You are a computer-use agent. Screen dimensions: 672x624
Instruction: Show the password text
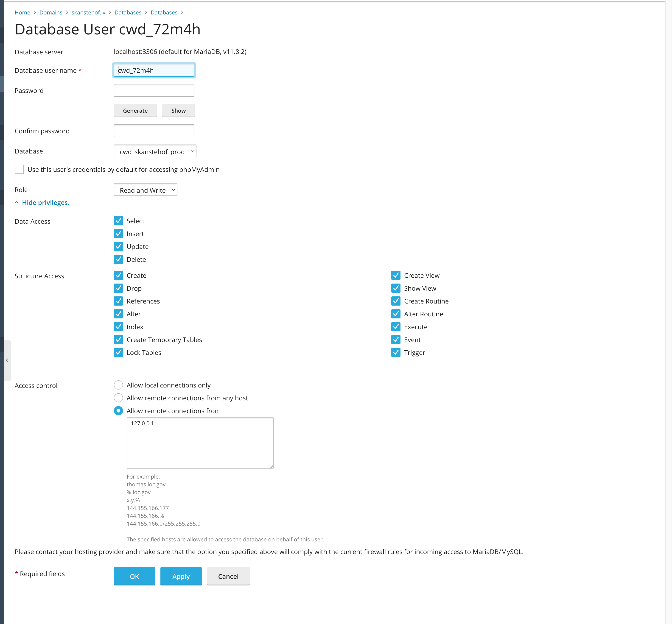178,110
